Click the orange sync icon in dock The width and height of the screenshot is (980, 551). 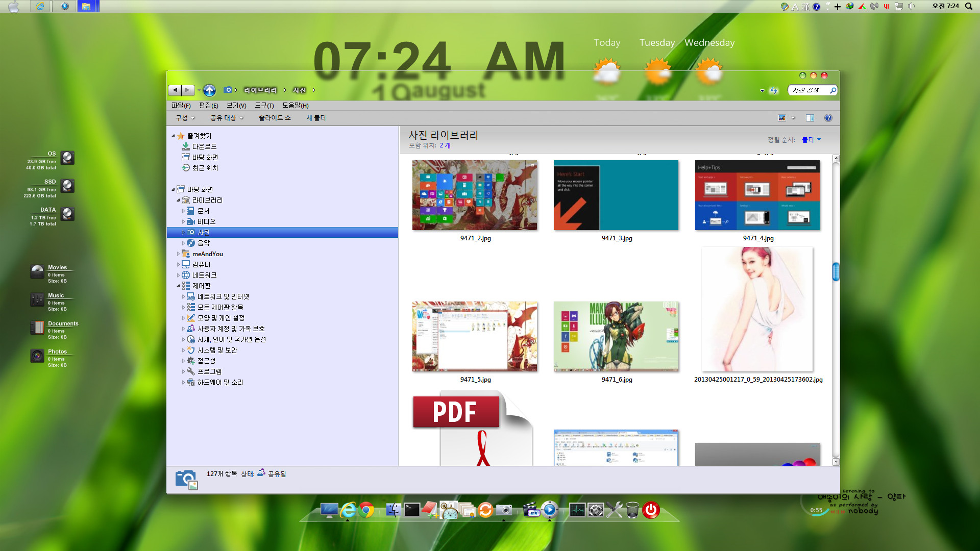point(485,510)
